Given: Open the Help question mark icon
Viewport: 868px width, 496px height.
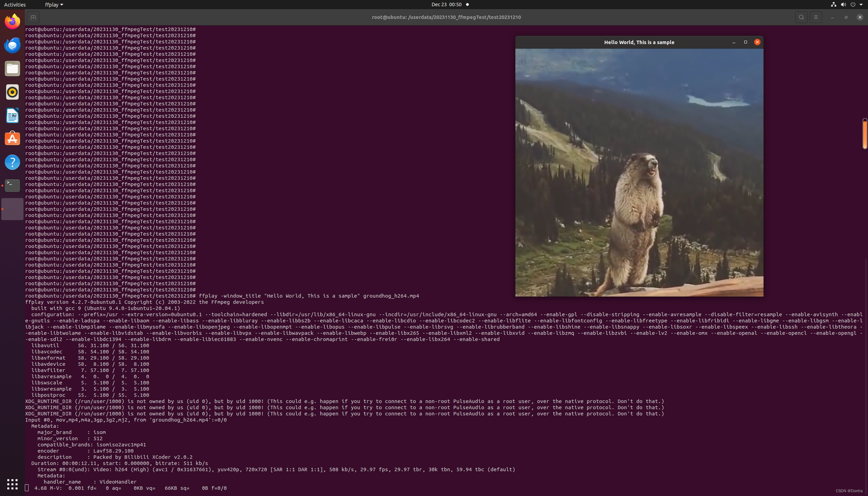Looking at the screenshot, I should click(x=12, y=162).
